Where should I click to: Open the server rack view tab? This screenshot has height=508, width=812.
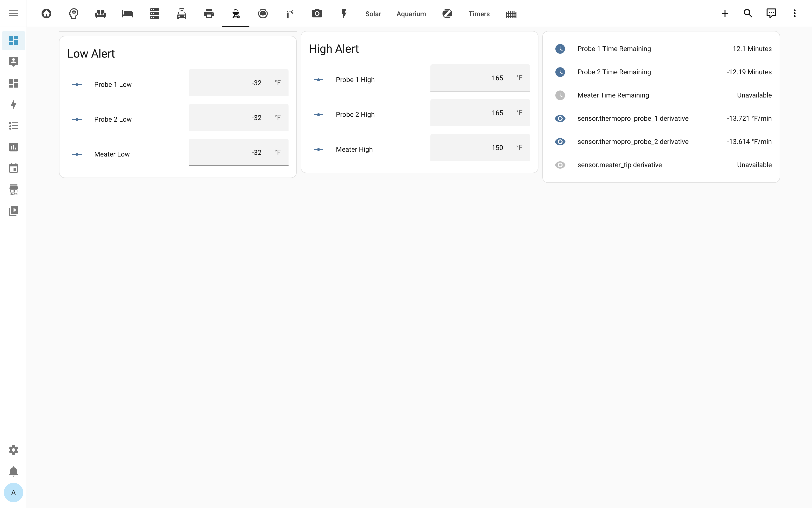(155, 14)
